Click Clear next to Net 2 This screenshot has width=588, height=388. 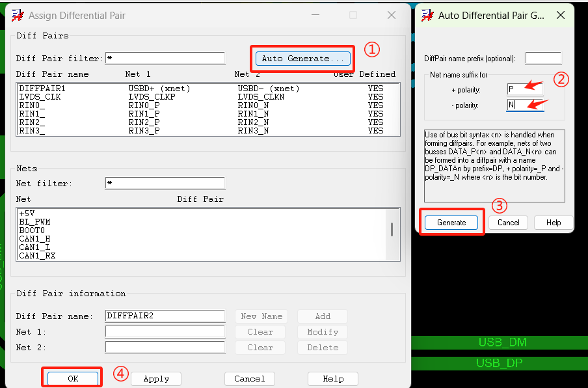pyautogui.click(x=260, y=348)
